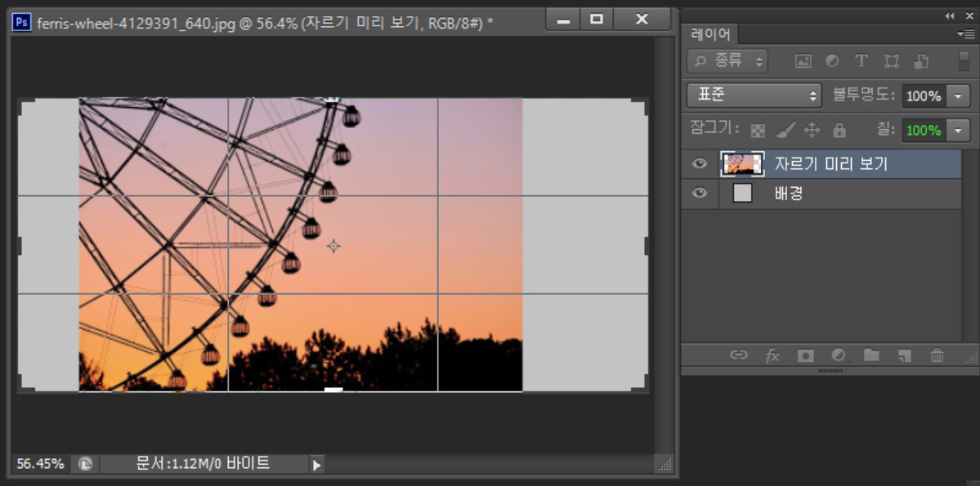The image size is (980, 486).
Task: Minimize the document window
Action: (563, 20)
